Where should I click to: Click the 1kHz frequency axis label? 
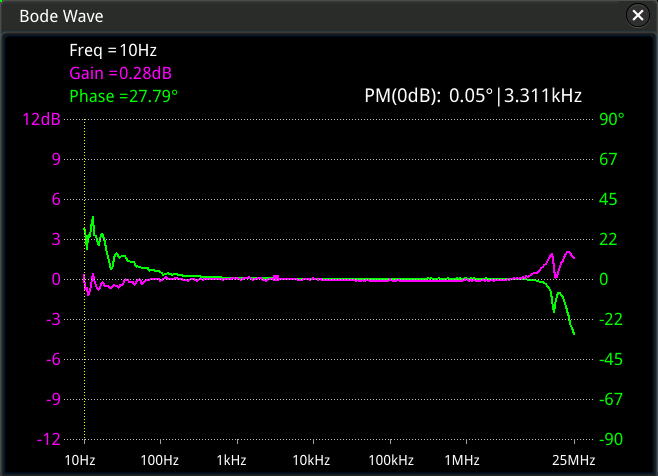[232, 460]
